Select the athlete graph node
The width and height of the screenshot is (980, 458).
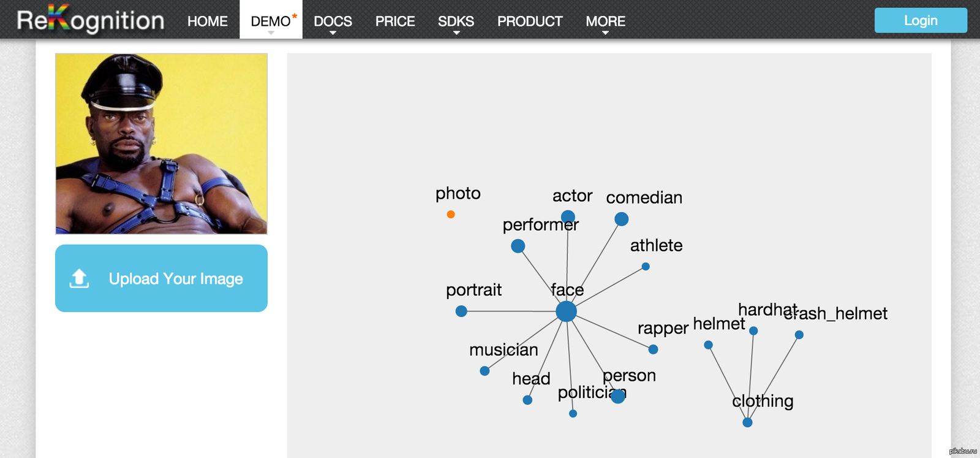click(x=646, y=267)
